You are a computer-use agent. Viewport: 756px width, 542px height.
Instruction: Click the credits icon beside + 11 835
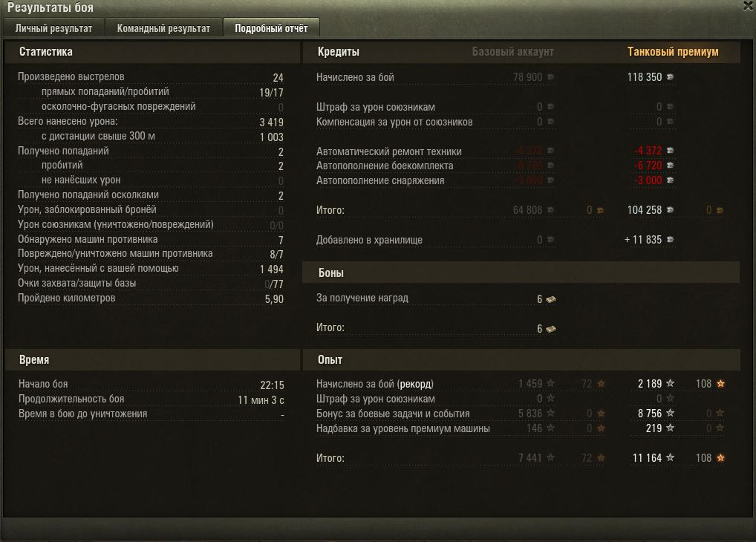tap(670, 240)
